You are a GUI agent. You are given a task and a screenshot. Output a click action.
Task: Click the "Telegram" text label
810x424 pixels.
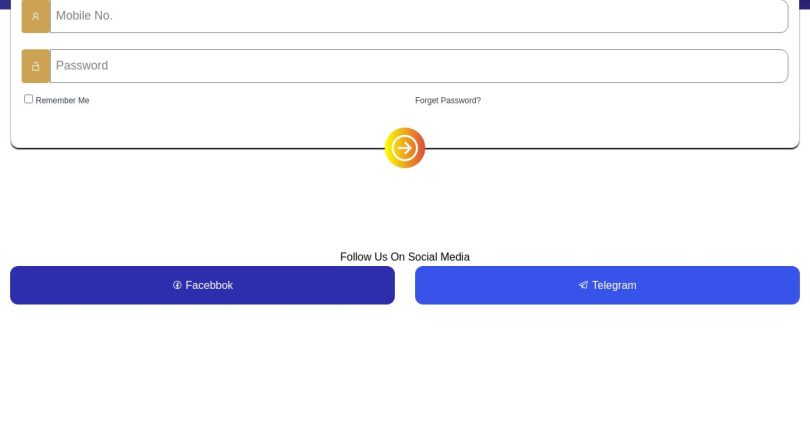[x=614, y=285]
